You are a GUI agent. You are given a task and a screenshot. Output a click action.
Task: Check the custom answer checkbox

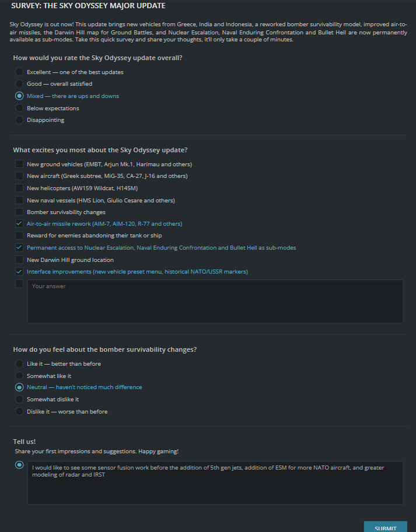pyautogui.click(x=19, y=283)
